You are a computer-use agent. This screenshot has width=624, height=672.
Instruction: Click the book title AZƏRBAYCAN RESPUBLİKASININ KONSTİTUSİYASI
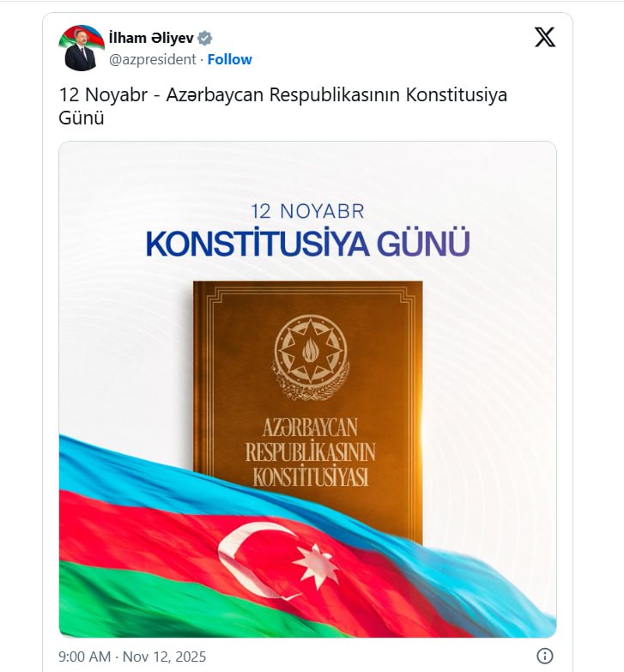310,452
